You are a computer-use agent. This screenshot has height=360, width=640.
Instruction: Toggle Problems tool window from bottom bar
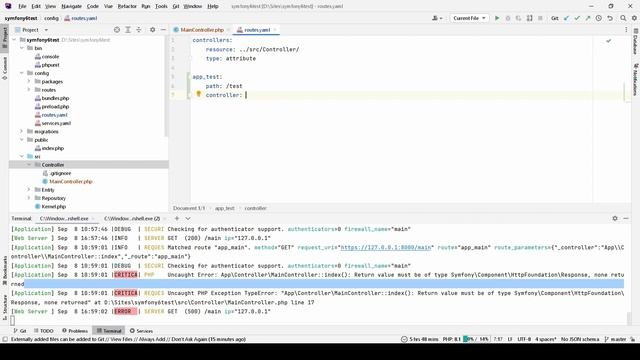pyautogui.click(x=75, y=331)
